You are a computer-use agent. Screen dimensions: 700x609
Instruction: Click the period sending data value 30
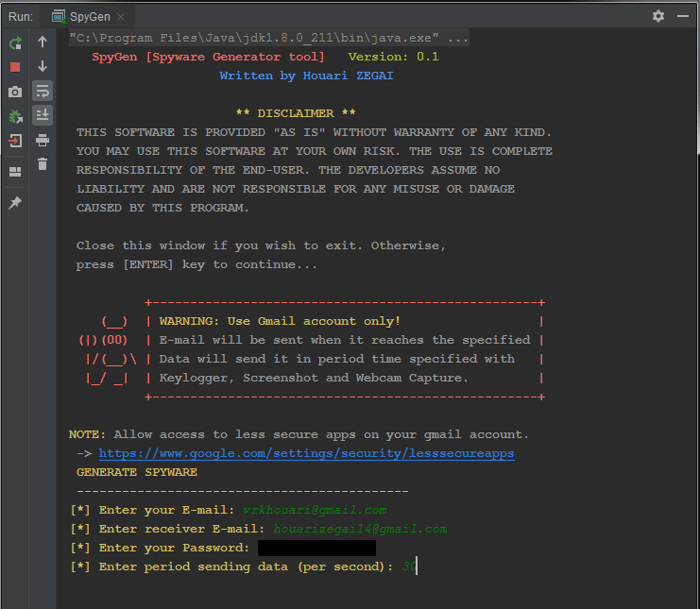pyautogui.click(x=409, y=567)
